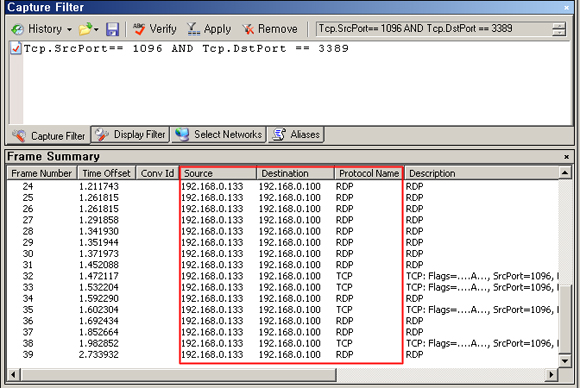580x388 pixels.
Task: Click the vertical scrollbar up arrow
Action: pyautogui.click(x=565, y=173)
